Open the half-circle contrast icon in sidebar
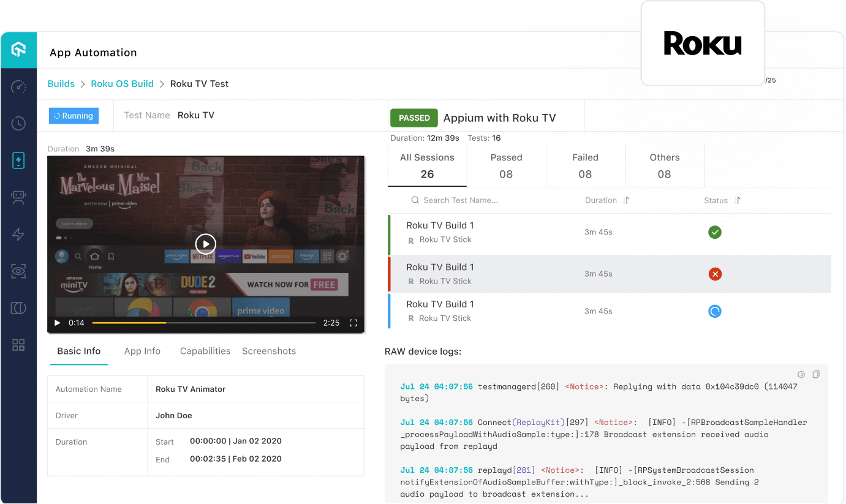The image size is (846, 504). tap(18, 307)
